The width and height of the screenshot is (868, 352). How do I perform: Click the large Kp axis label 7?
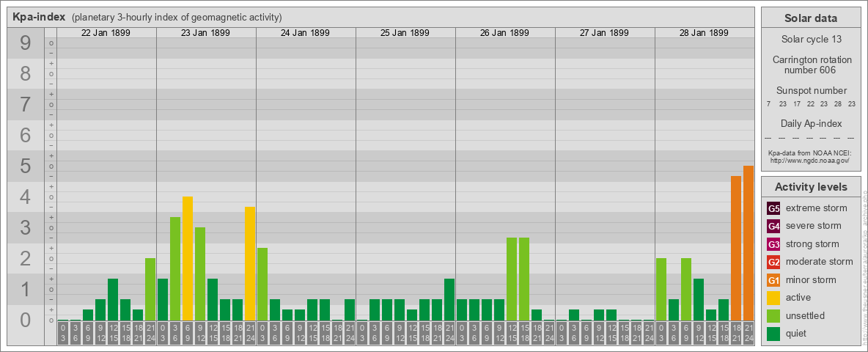point(26,105)
